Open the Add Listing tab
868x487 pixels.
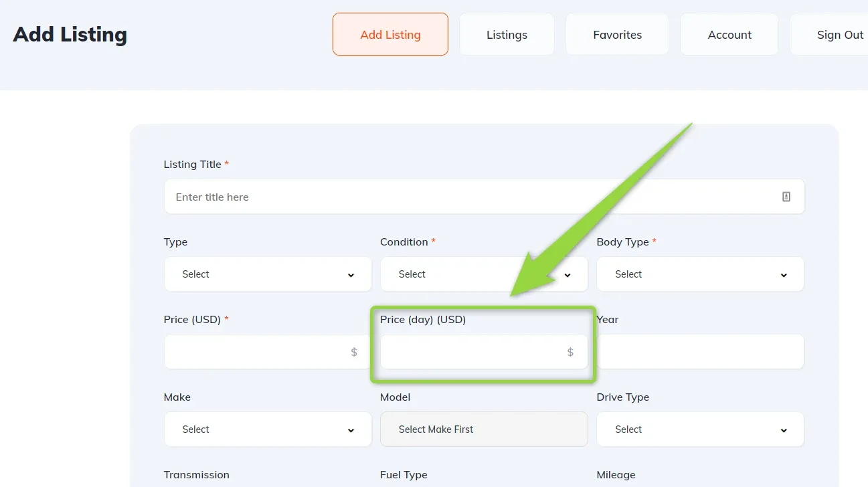coord(390,34)
